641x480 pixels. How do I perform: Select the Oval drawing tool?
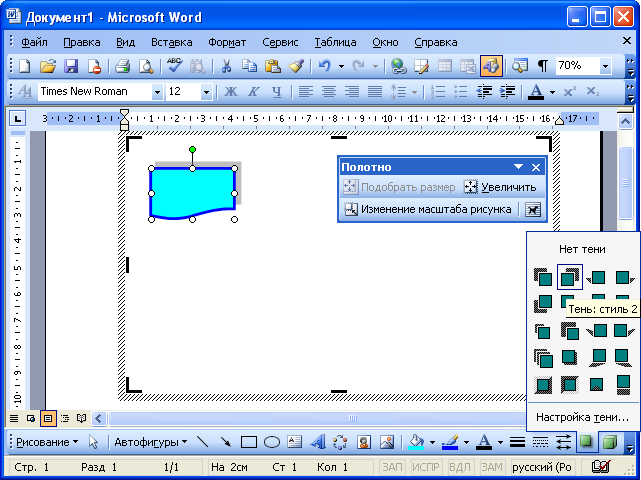pos(272,442)
